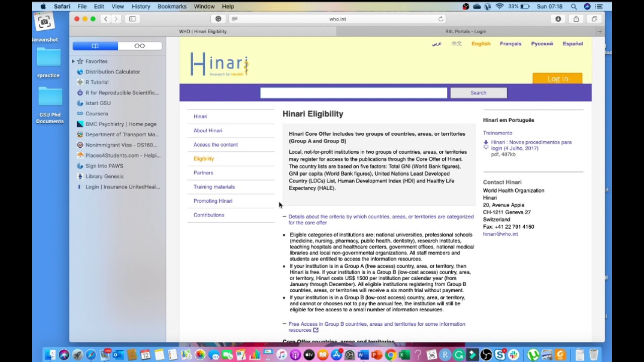644x362 pixels.
Task: Open the Bookmarks menu
Action: pyautogui.click(x=172, y=7)
